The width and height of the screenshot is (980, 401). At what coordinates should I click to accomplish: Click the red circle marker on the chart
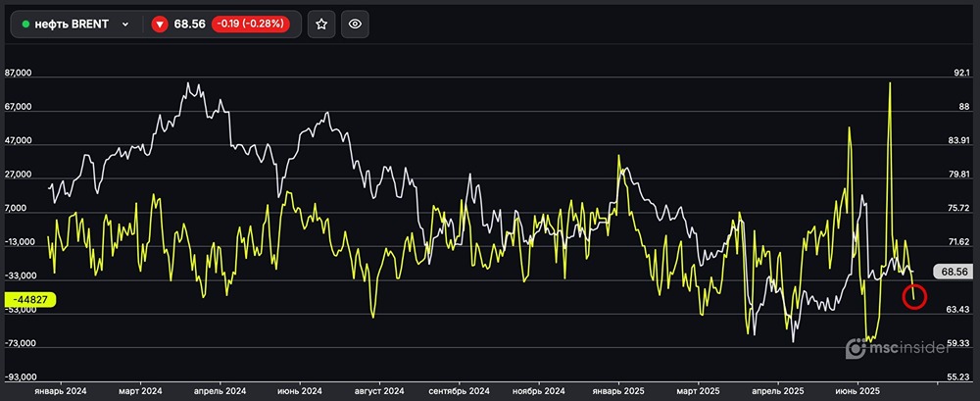(914, 296)
